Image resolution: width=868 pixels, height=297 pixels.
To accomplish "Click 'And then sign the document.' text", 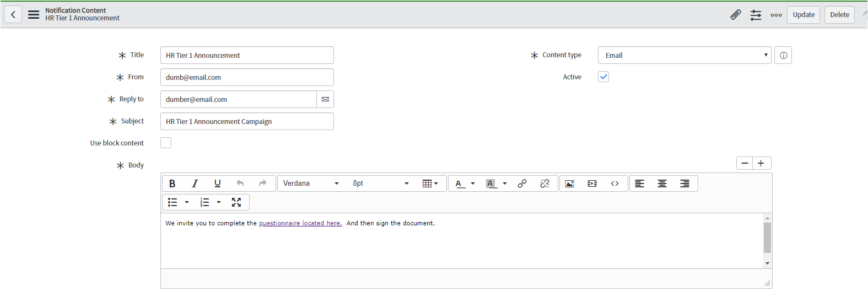I will [x=391, y=223].
